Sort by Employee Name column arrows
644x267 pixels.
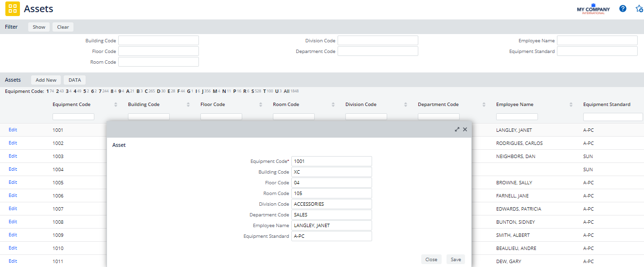pos(571,105)
